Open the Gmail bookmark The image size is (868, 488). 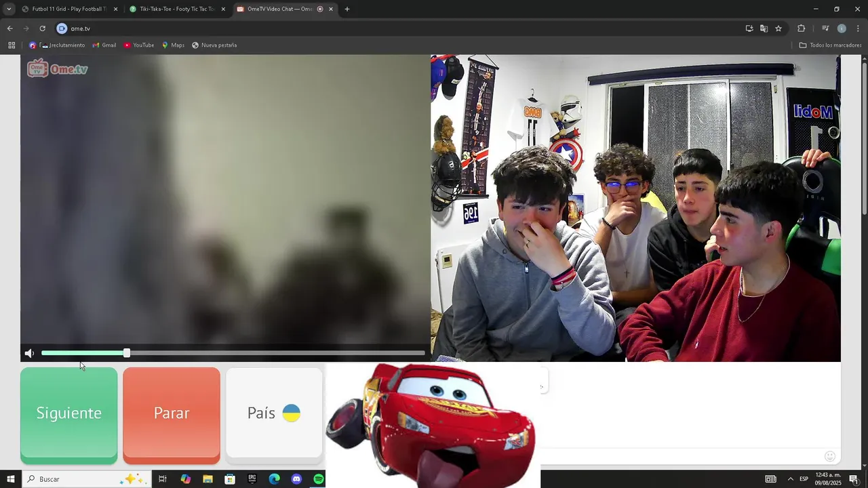point(104,45)
